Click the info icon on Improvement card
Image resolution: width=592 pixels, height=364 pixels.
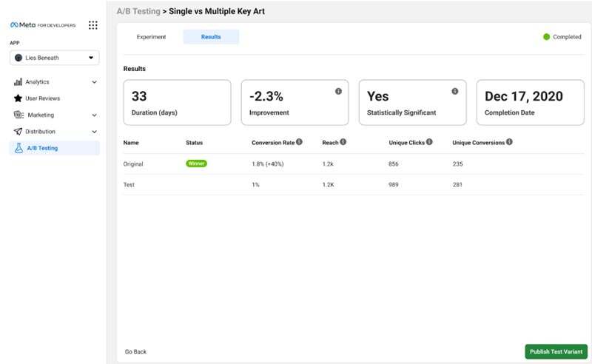tap(338, 91)
